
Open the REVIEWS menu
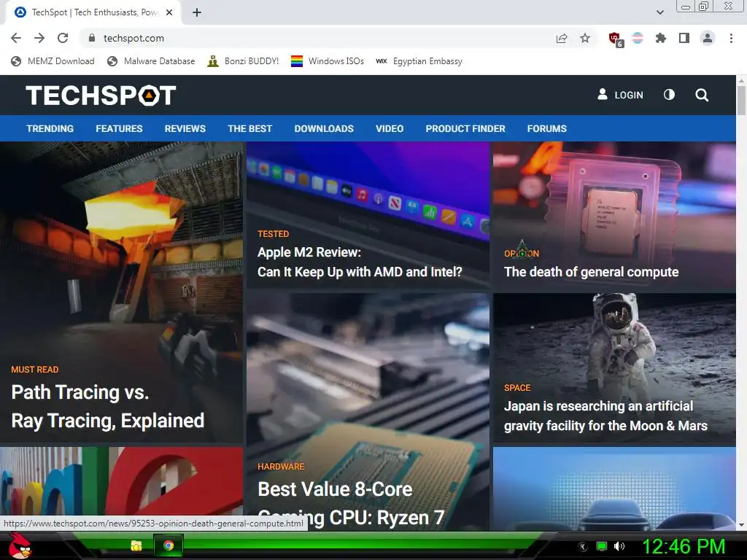[x=185, y=128]
